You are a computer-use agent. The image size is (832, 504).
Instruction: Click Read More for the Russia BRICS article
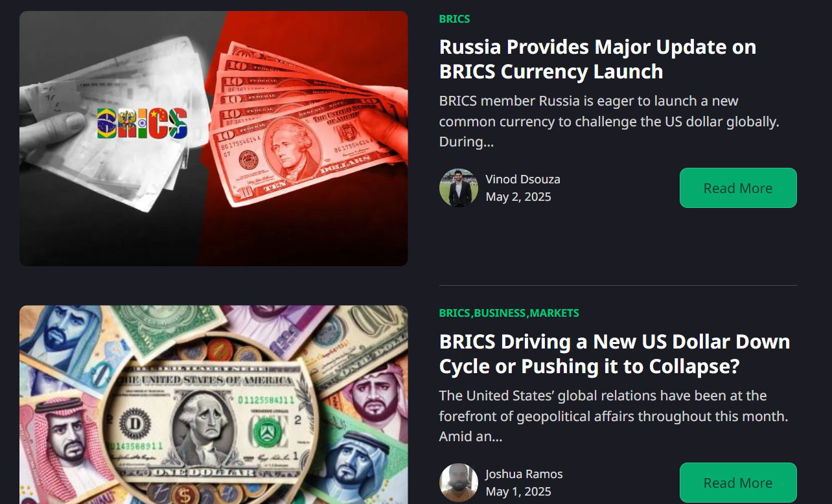tap(738, 188)
